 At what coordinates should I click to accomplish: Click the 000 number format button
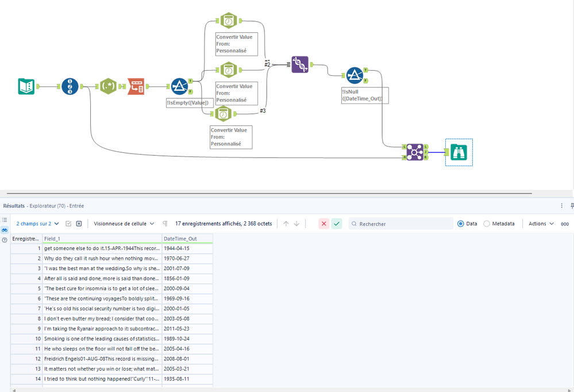[x=565, y=224]
